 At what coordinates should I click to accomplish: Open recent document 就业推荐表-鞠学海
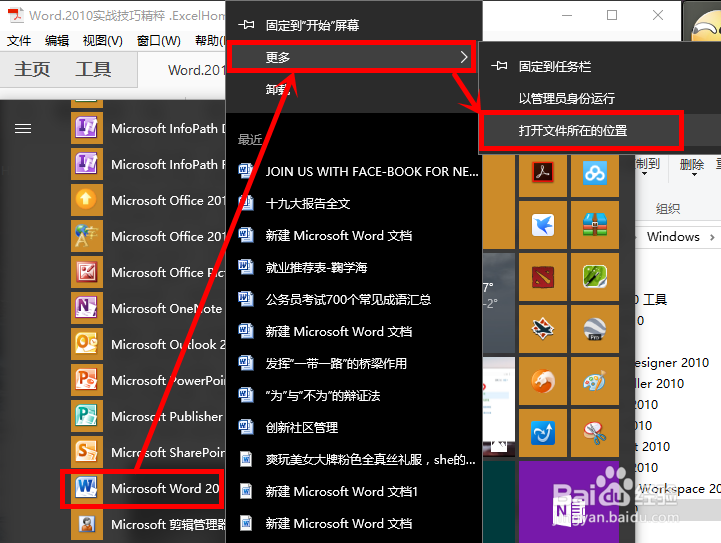coord(354,267)
